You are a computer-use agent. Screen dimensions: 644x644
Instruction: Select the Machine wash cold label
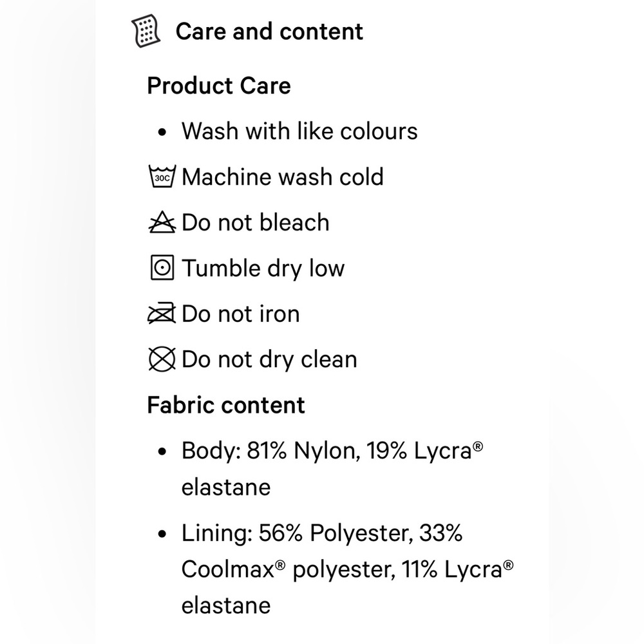283,177
